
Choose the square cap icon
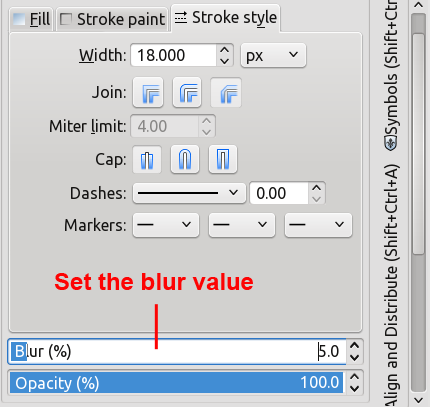(223, 159)
